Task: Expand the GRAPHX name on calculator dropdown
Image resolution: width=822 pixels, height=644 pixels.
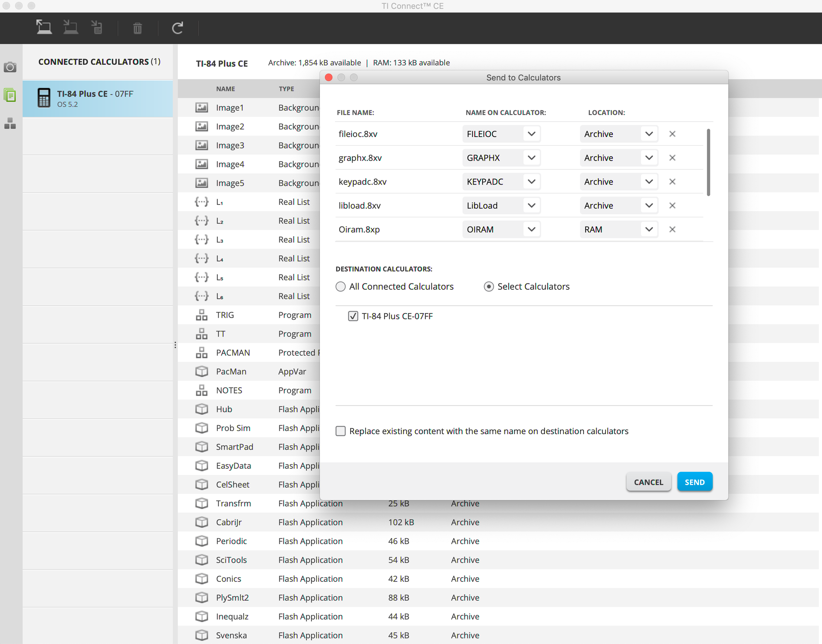Action: (531, 157)
